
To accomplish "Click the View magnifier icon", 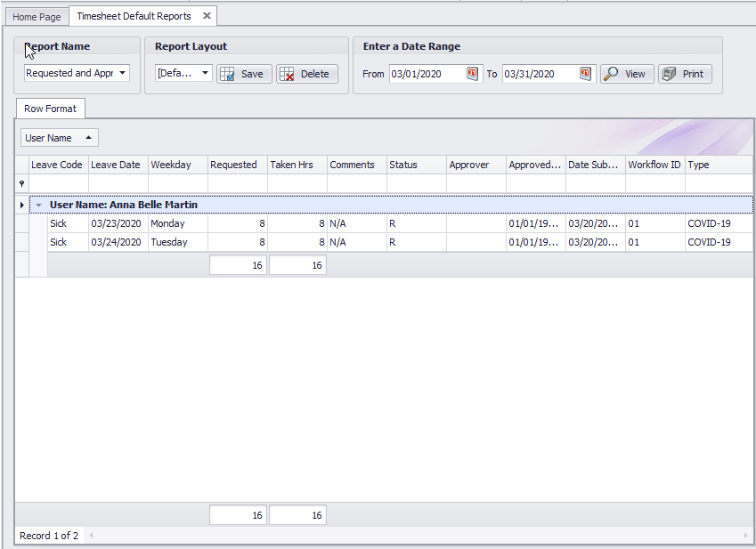I will (x=612, y=74).
